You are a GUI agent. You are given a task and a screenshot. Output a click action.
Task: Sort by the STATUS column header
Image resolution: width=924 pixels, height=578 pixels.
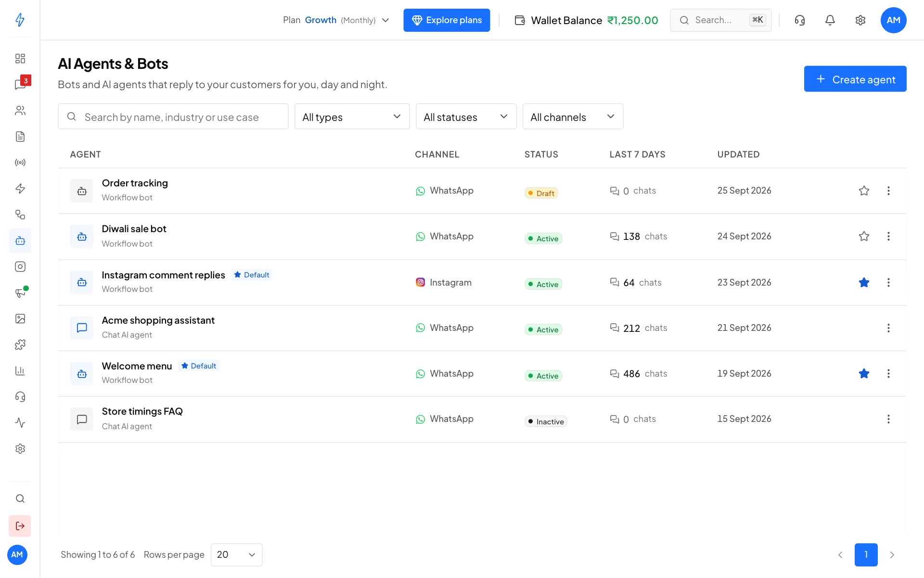(541, 154)
